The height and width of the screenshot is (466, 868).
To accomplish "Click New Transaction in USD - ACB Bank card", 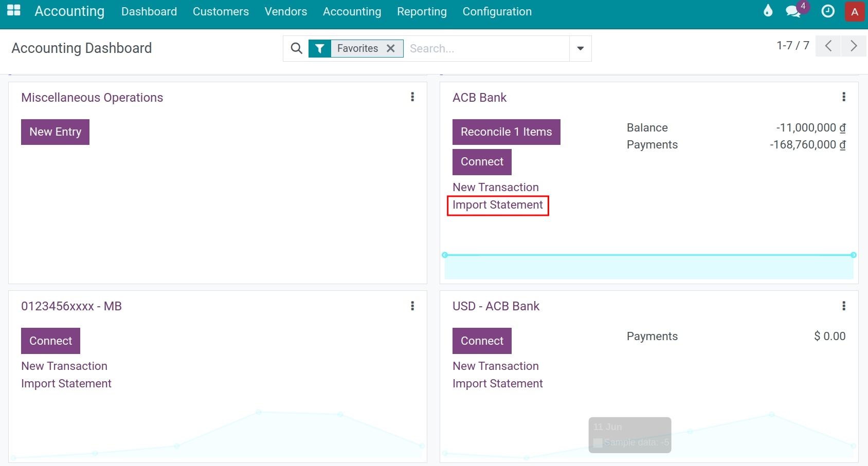I will [x=496, y=366].
